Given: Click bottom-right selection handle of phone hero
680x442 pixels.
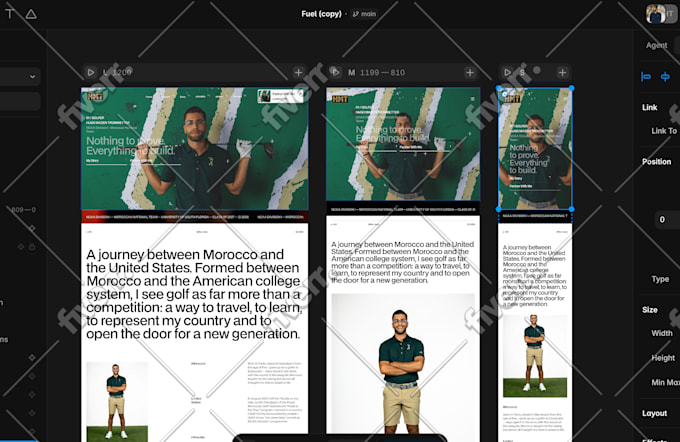Looking at the screenshot, I should click(572, 209).
